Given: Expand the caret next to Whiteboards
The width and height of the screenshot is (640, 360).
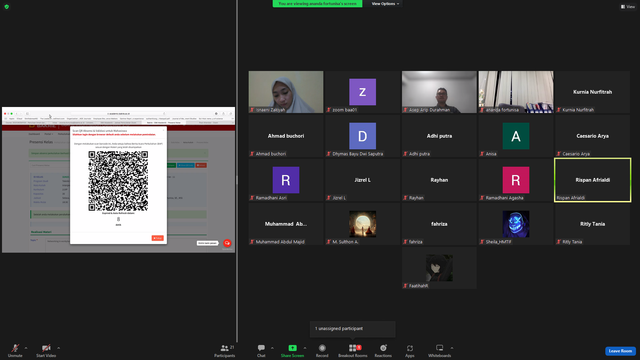Looking at the screenshot, I should pyautogui.click(x=452, y=348).
